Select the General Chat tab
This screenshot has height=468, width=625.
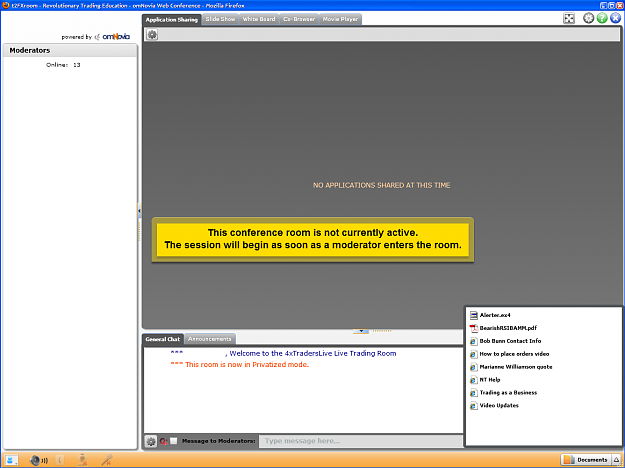[x=163, y=339]
